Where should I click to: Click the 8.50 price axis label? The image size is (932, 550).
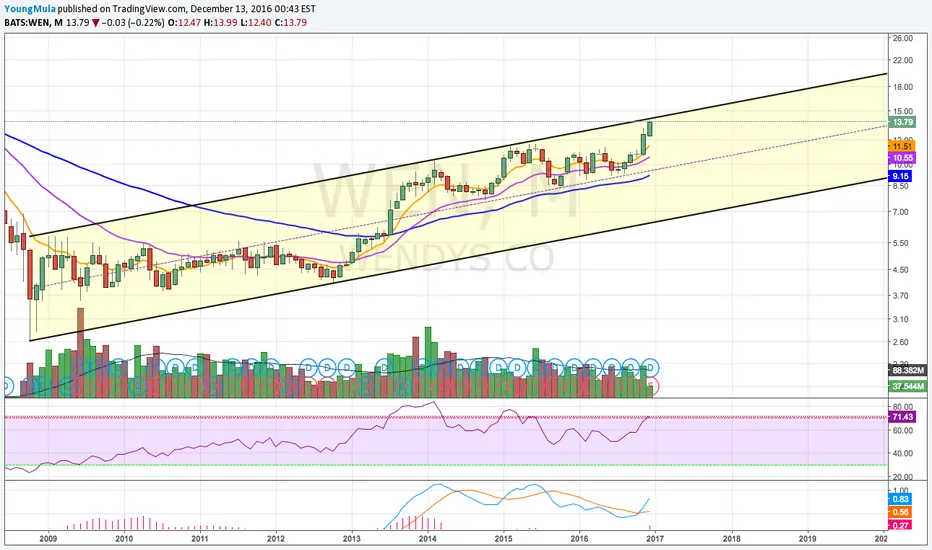click(x=900, y=186)
